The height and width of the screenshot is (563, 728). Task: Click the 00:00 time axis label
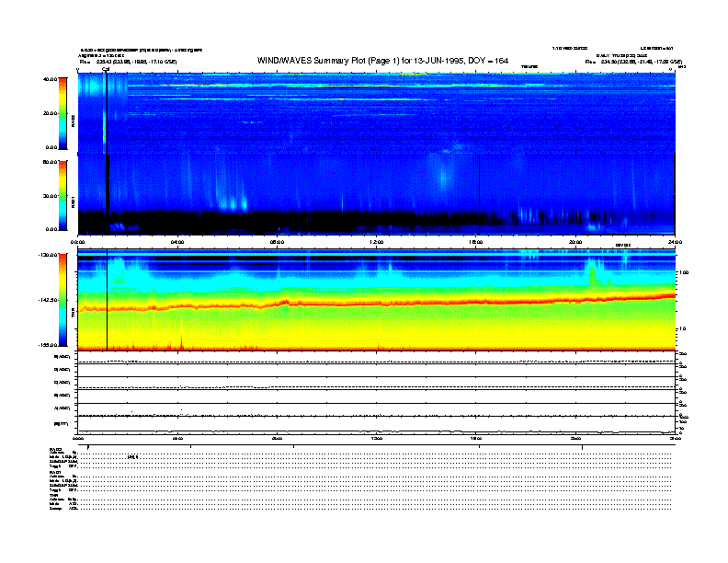point(79,241)
